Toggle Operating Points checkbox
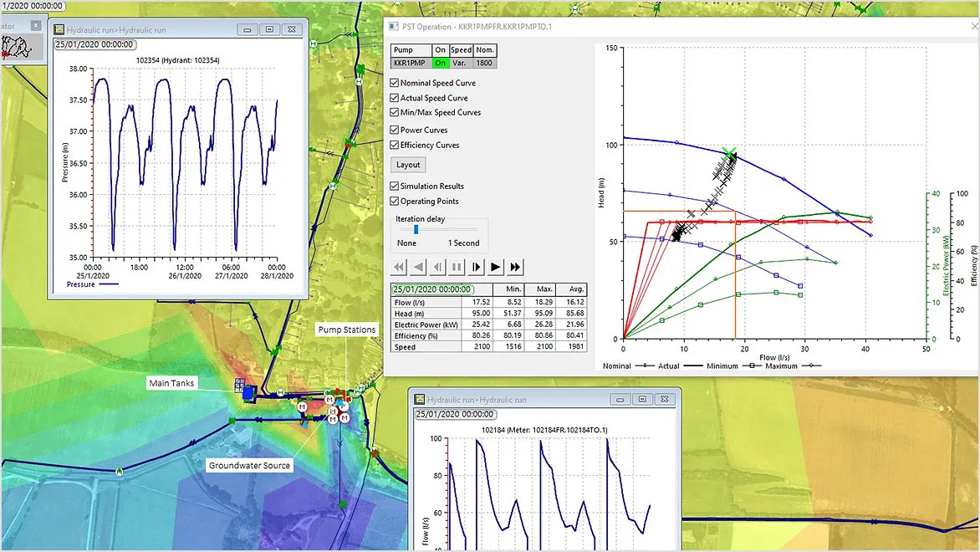This screenshot has width=980, height=552. click(395, 202)
